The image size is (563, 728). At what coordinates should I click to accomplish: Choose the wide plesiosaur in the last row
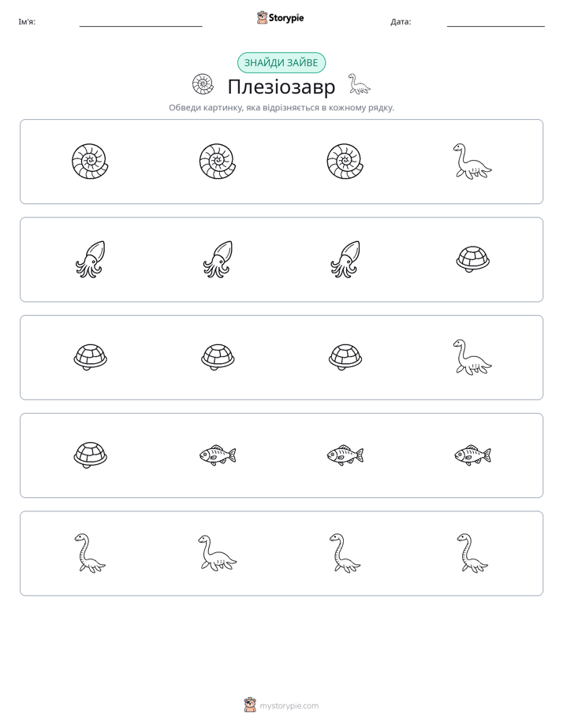coord(218,553)
